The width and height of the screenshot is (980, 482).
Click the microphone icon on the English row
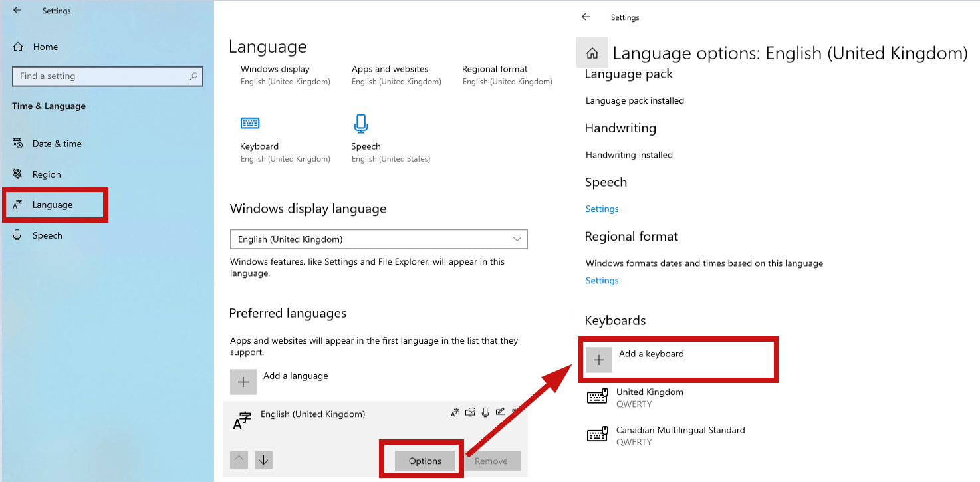click(x=485, y=412)
